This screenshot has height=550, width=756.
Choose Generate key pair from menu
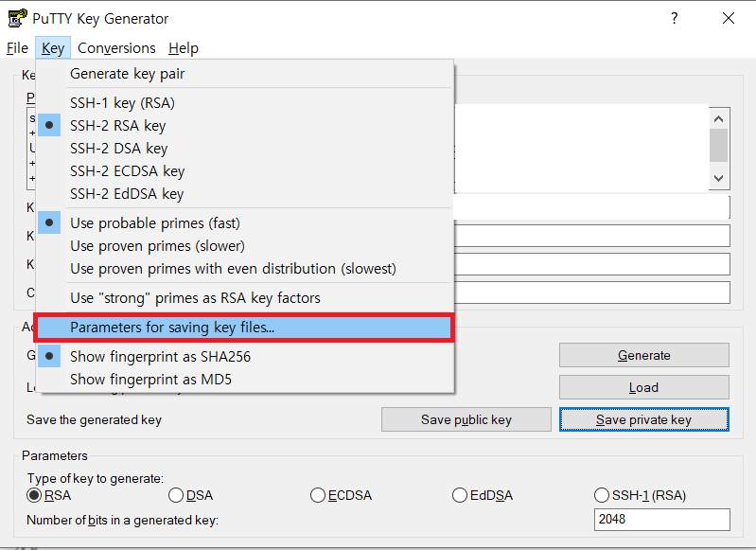[x=244, y=74]
